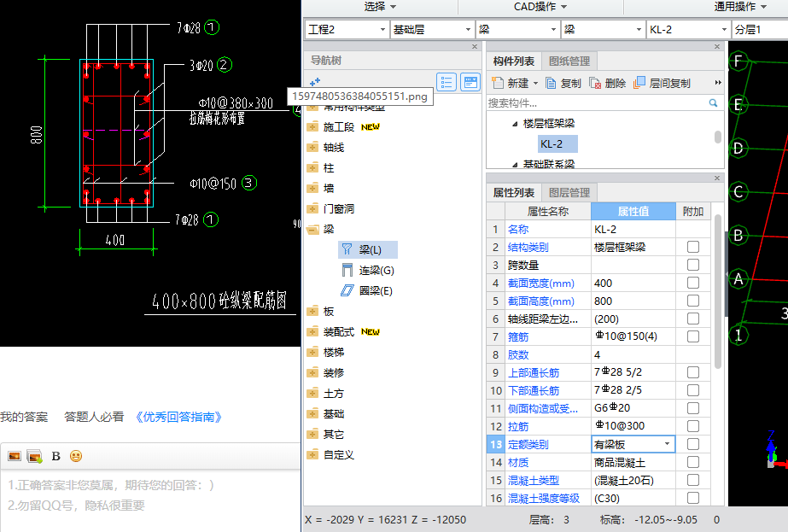
Task: Close the 导航树 panel
Action: 475,47
